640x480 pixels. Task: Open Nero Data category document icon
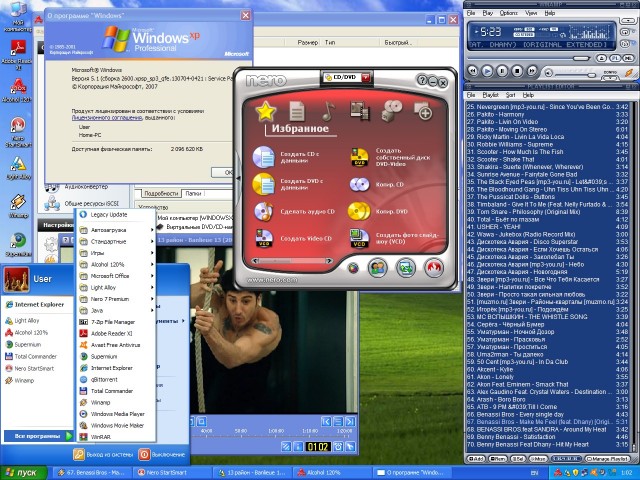point(297,111)
